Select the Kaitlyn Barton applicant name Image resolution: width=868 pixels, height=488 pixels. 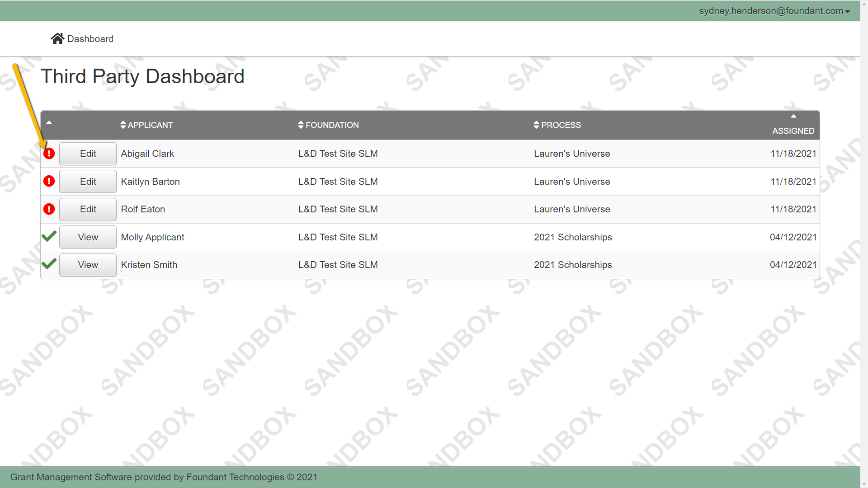[x=150, y=182]
